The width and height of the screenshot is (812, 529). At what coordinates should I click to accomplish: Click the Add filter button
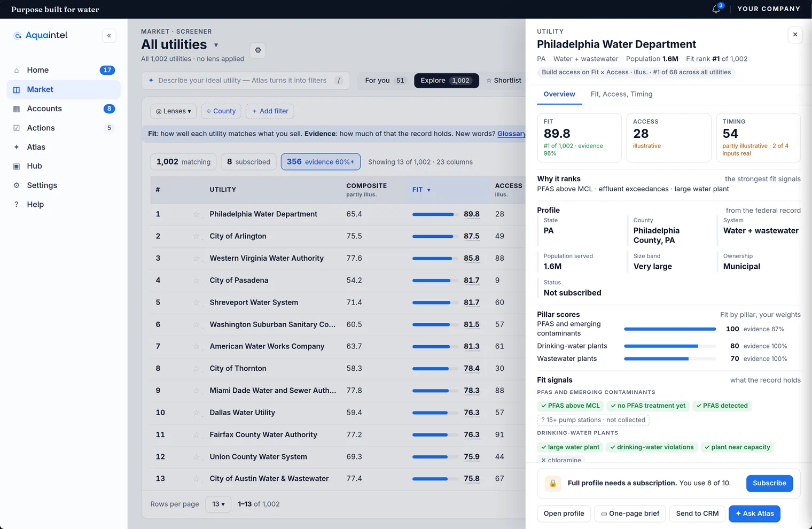click(x=270, y=111)
